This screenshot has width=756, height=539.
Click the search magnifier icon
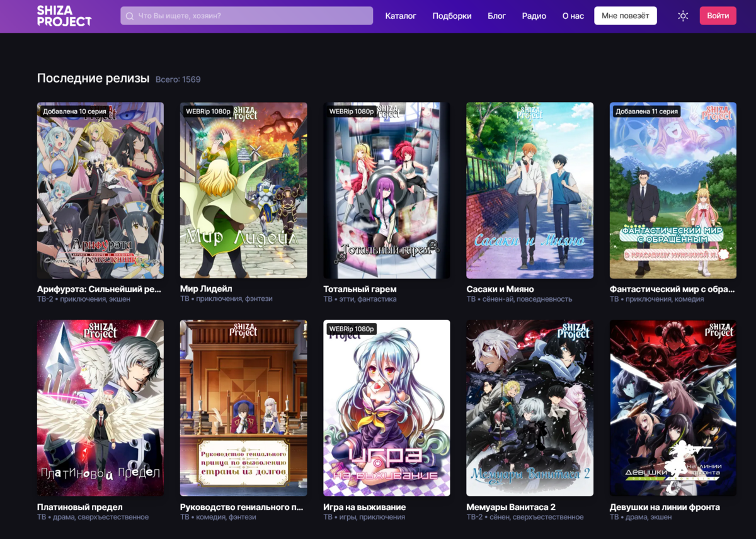[130, 16]
